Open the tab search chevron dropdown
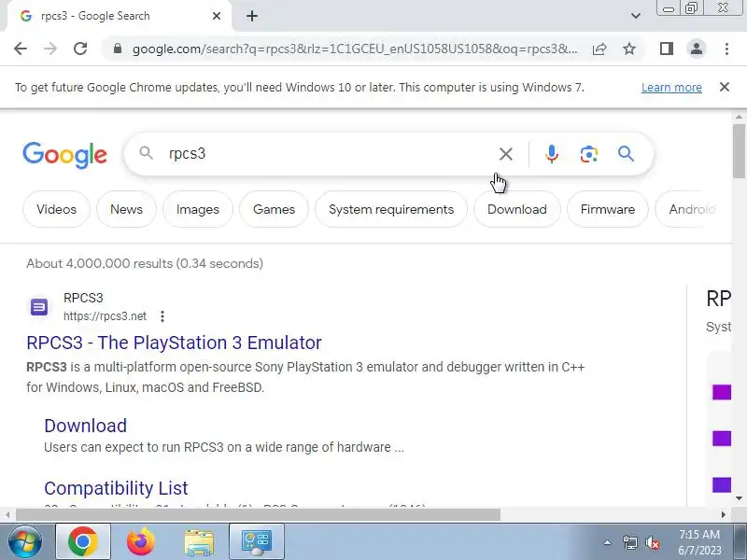Viewport: 747px width, 560px height. pos(636,16)
